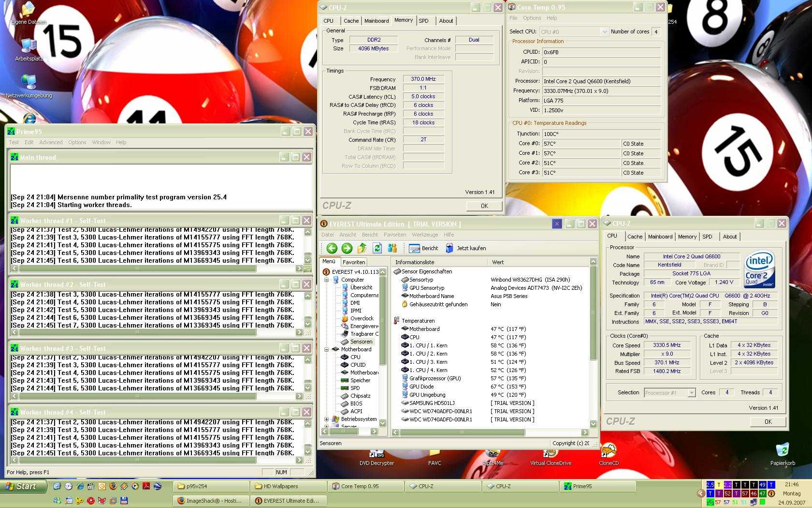Viewport: 812px width, 508px height.
Task: Launch Adobe Reader from quick launch
Action: pos(146,486)
